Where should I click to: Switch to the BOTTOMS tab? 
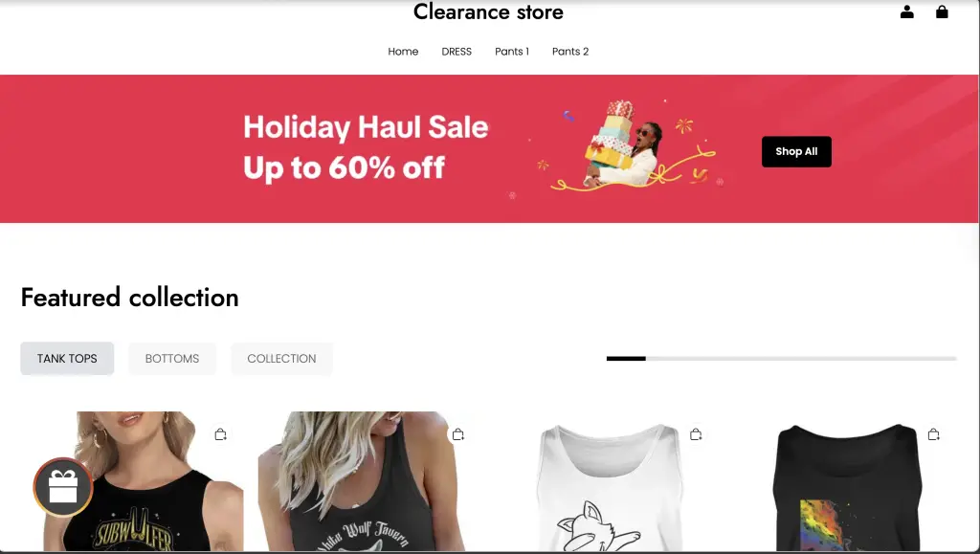[x=172, y=359]
